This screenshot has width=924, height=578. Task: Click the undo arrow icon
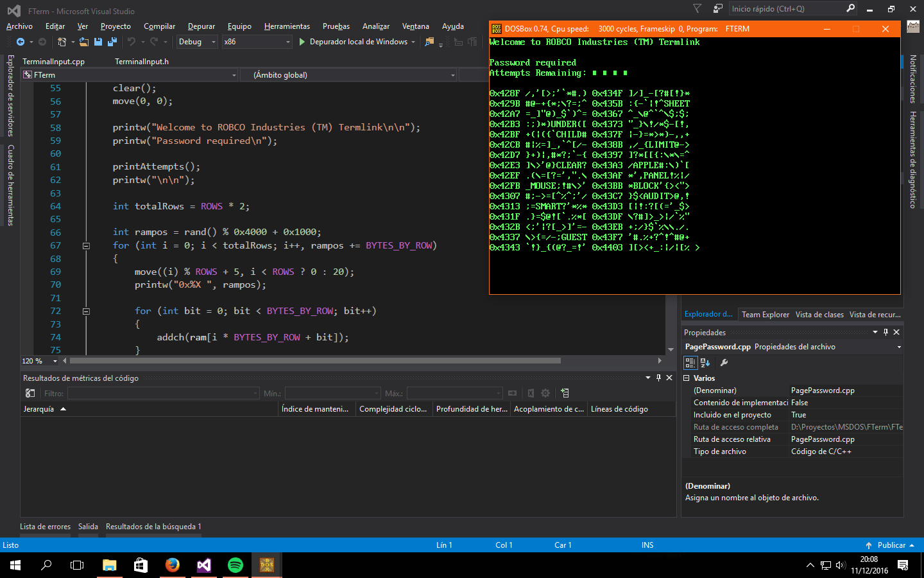coord(132,42)
